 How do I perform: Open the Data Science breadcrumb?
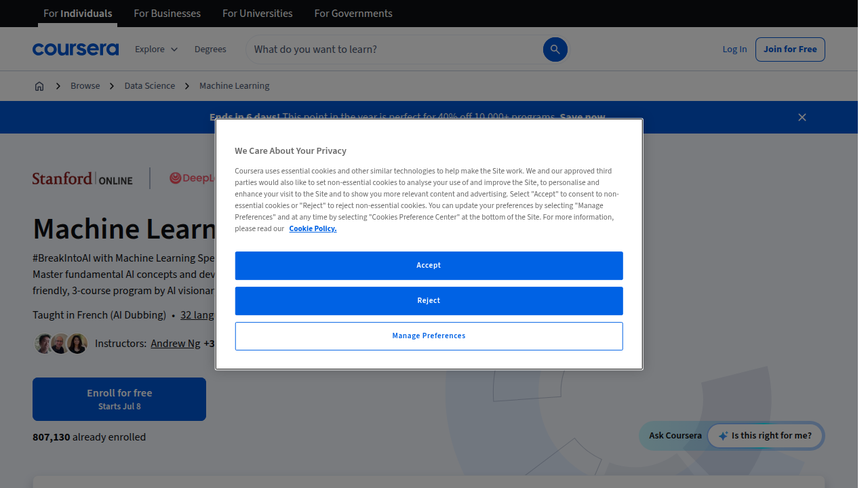(x=150, y=86)
